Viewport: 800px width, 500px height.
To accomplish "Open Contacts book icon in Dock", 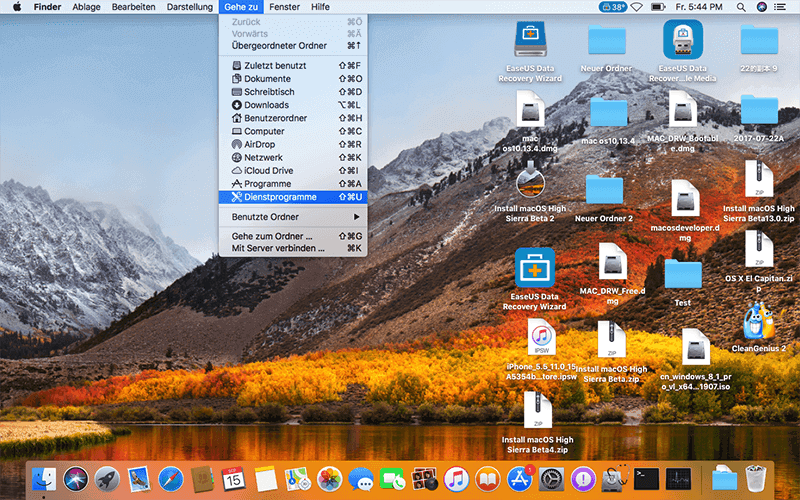I will pos(202,479).
